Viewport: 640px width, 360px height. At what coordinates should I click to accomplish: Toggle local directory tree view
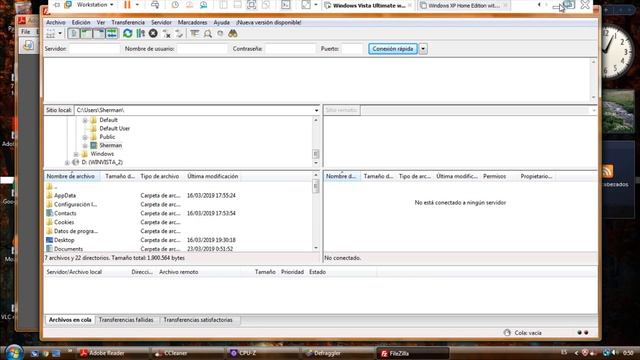tap(87, 33)
